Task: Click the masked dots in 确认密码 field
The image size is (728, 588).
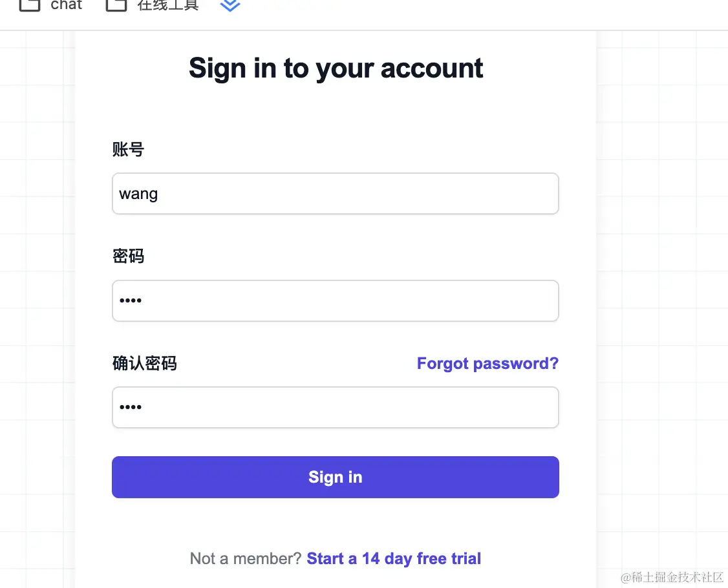Action: 131,407
